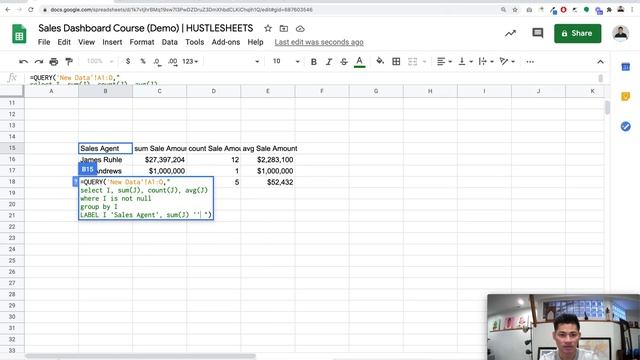640x360 pixels.
Task: Click the 'Last edit was seconds ago' link
Action: (319, 42)
